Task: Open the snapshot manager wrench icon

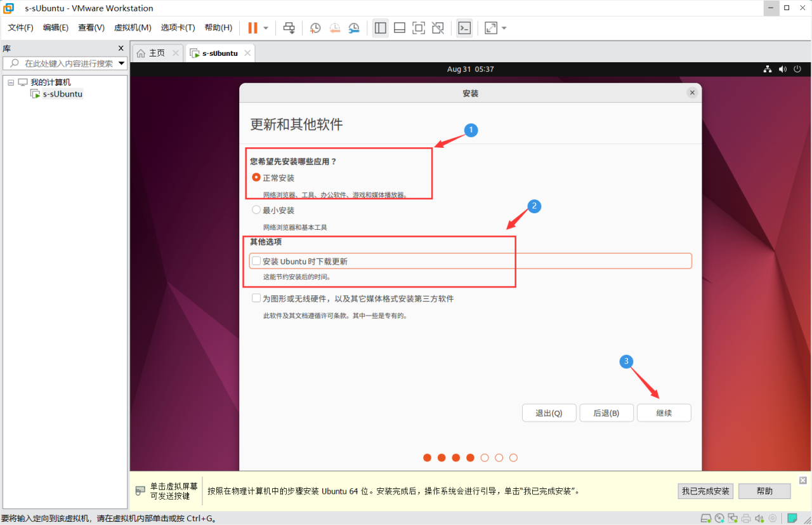Action: coord(354,28)
